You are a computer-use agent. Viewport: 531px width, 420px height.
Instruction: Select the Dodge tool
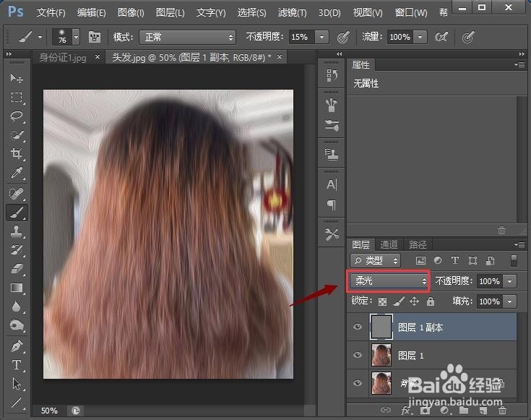(x=16, y=325)
